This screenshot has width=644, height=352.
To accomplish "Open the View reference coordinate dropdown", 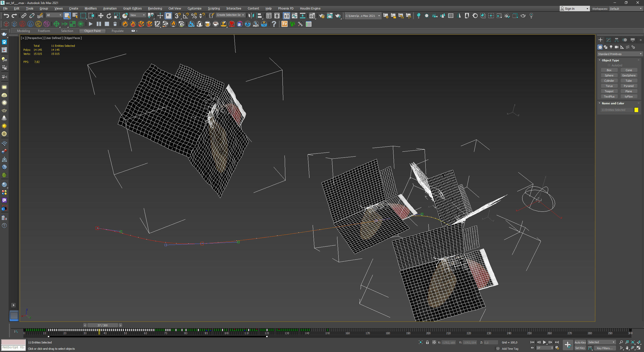I will pos(138,15).
